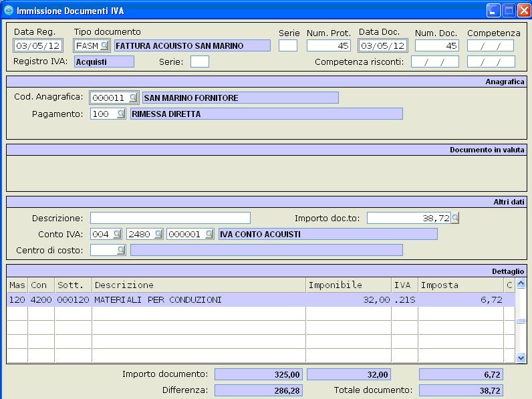Select the MATERIALI PER CONDUZIONI row
532x399 pixels.
261,299
